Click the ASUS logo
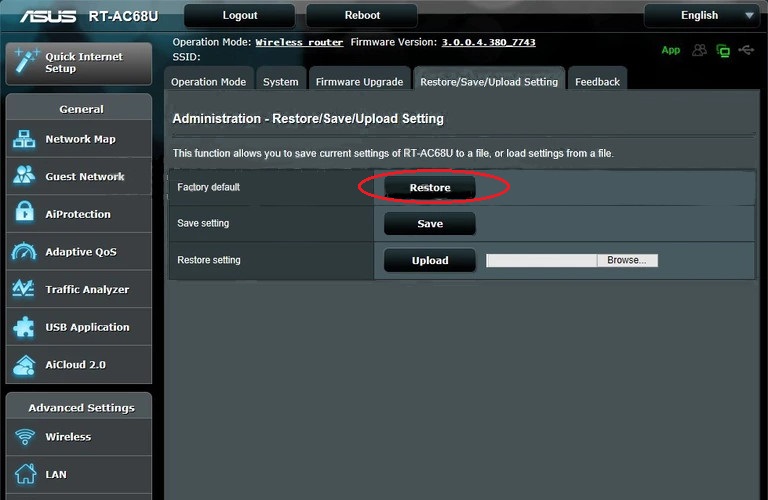The width and height of the screenshot is (768, 500). click(48, 16)
